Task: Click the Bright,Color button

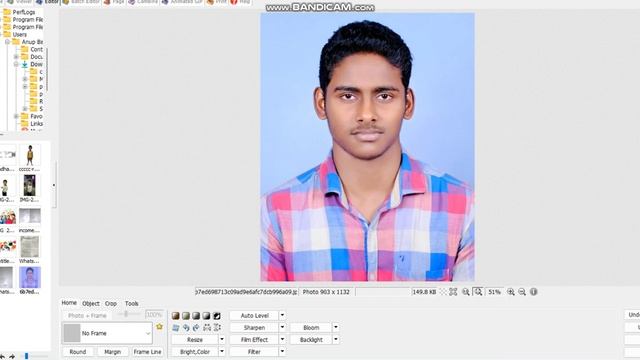Action: click(195, 351)
